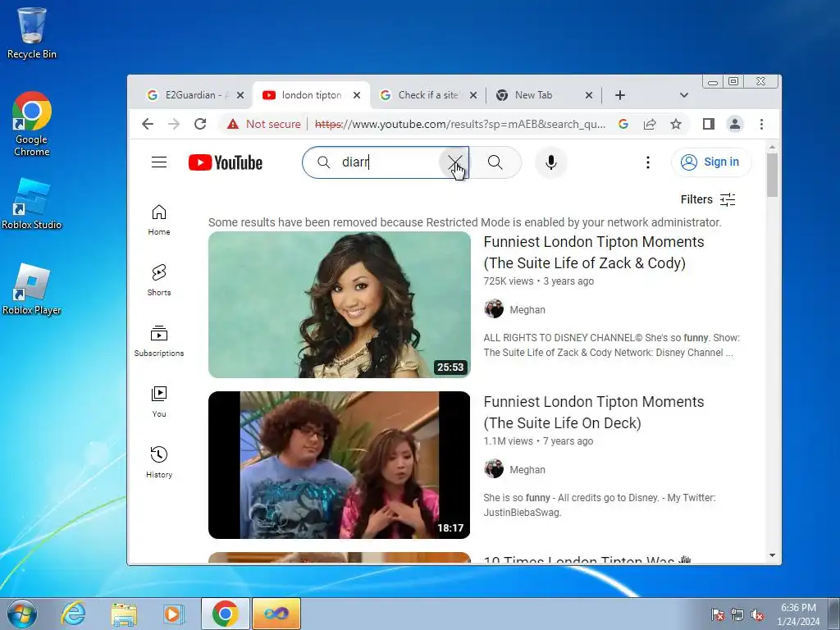Open YouTube settings three-dot menu
840x630 pixels.
point(648,162)
